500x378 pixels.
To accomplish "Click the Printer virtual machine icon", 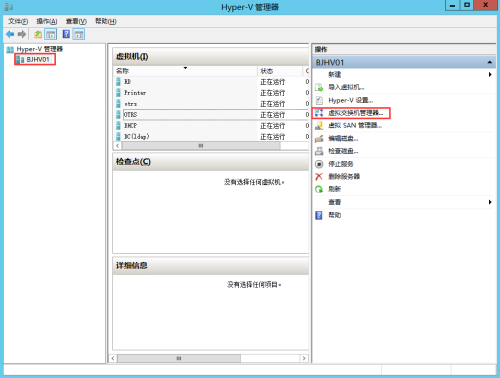I will pyautogui.click(x=118, y=93).
